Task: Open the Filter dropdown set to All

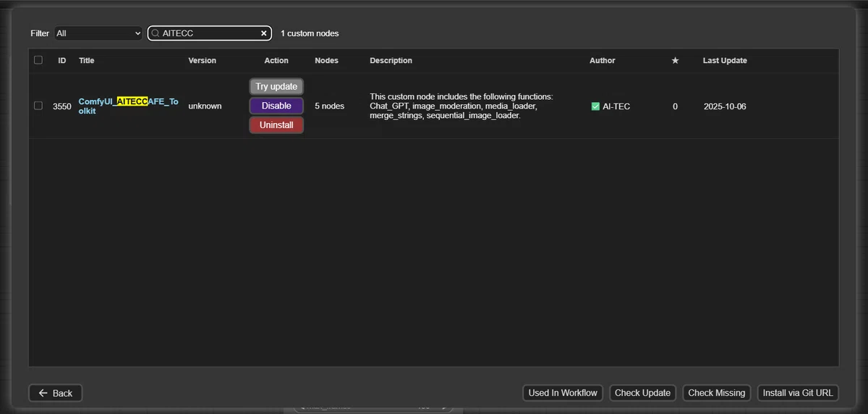Action: point(99,33)
